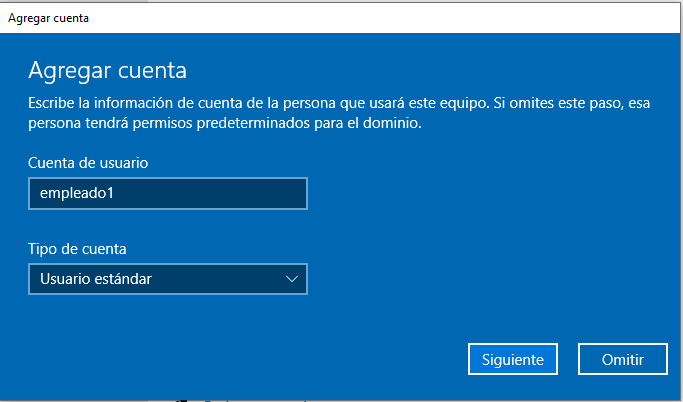The width and height of the screenshot is (683, 402).
Task: Open the Tipo de cuenta combo box
Action: click(168, 279)
